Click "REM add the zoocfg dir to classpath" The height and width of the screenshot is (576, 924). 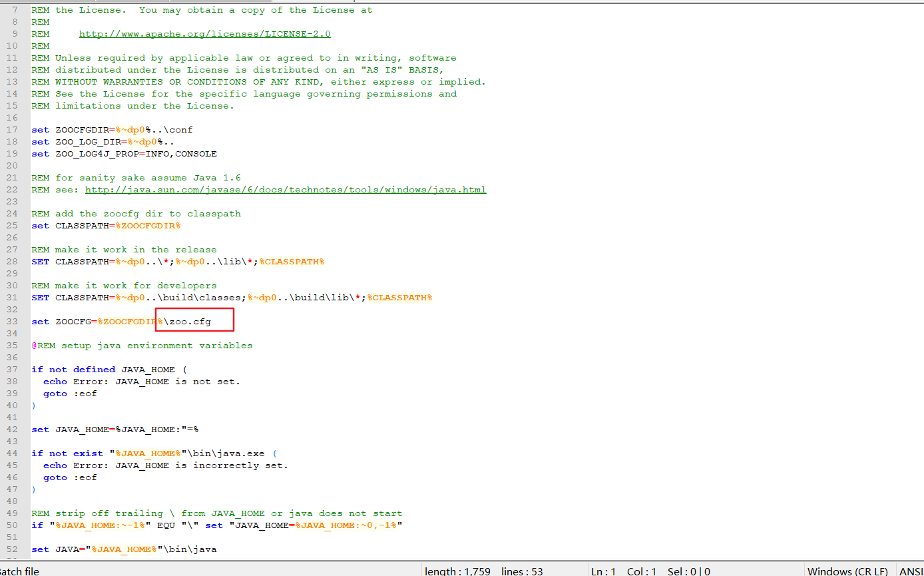(136, 214)
